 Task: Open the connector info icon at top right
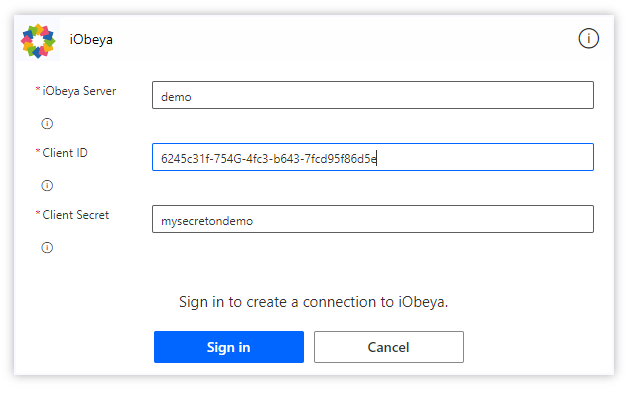pos(588,39)
